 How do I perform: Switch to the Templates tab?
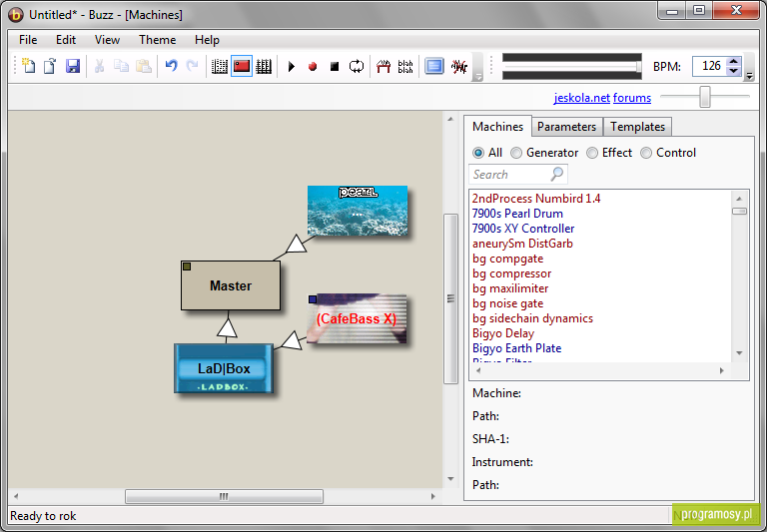click(x=637, y=127)
